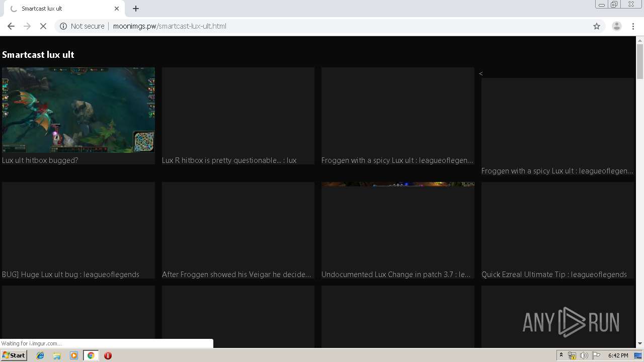
Task: Click the 6:42 PM clock
Action: tap(618, 355)
